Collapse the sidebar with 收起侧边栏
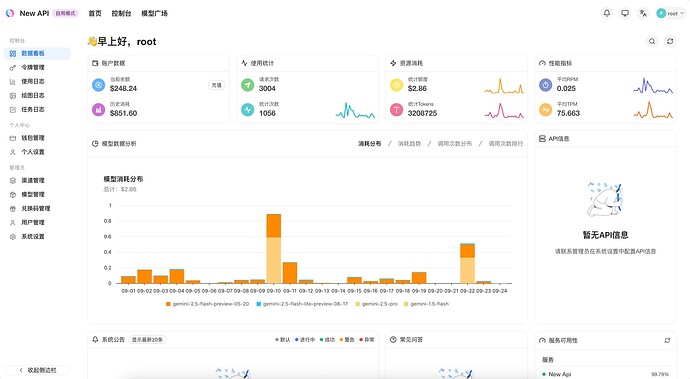Viewport: 690px width, 379px height. 37,370
